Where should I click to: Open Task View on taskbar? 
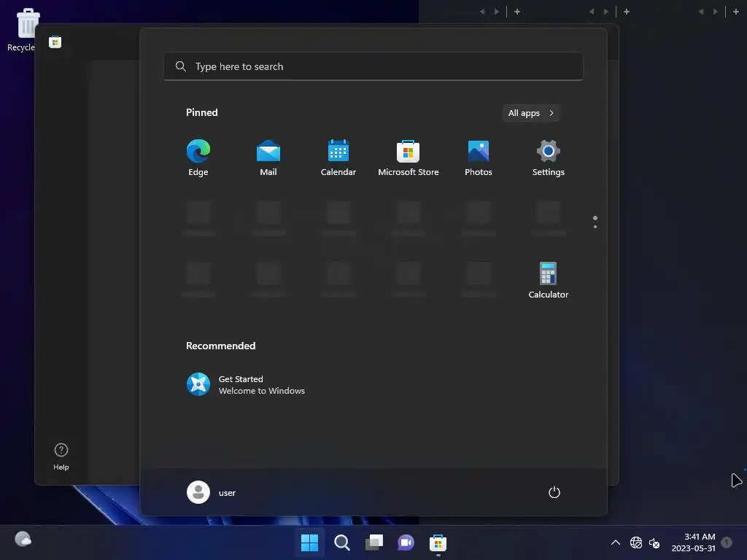[x=374, y=542]
